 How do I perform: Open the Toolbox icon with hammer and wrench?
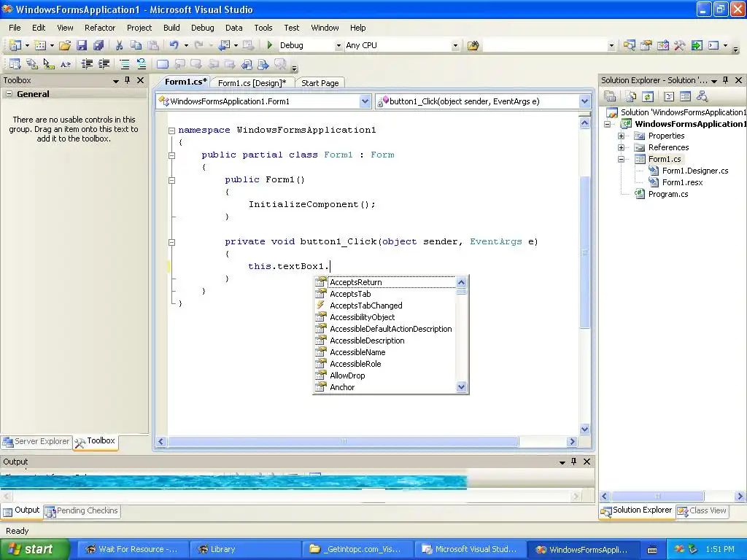point(680,45)
